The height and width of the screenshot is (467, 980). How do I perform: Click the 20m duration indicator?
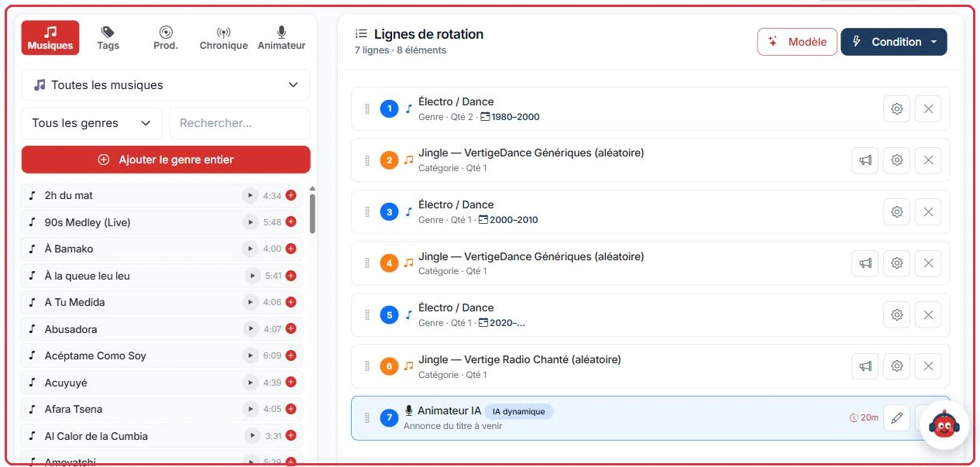(864, 418)
